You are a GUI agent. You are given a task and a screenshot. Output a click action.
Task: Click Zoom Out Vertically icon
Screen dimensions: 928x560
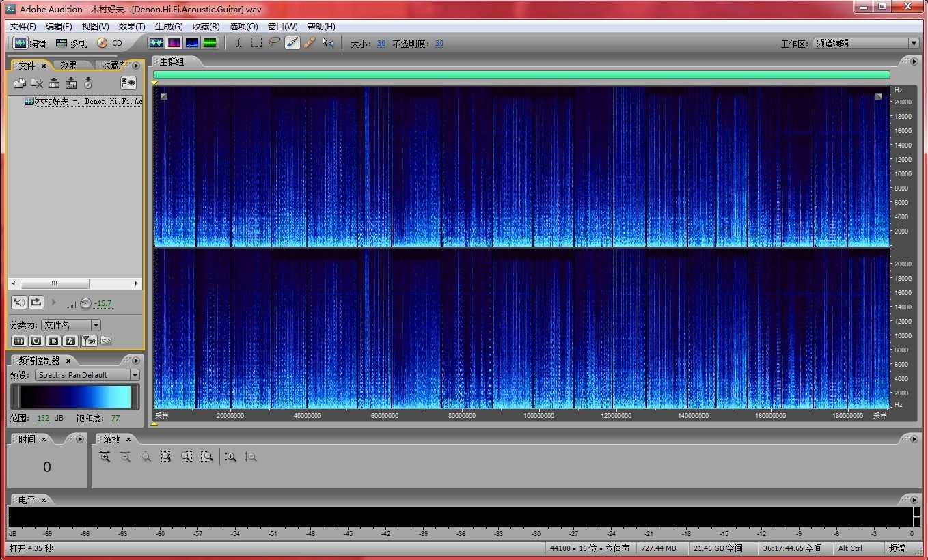[x=251, y=457]
